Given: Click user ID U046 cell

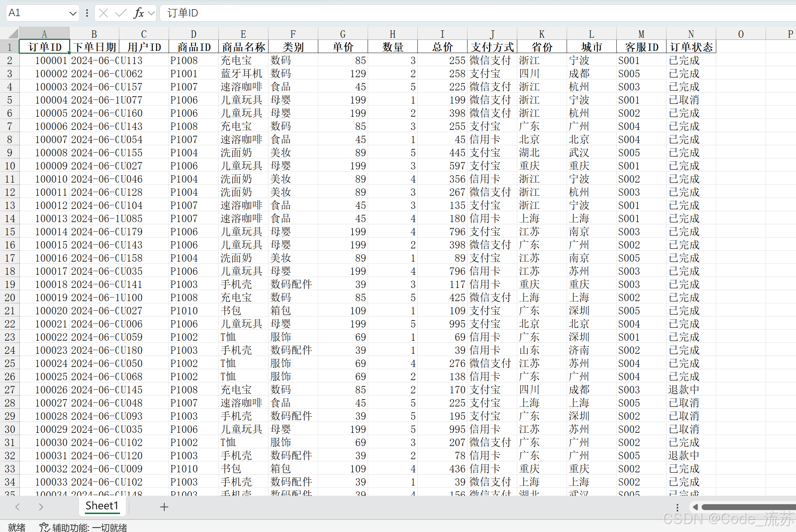Looking at the screenshot, I should 144,179.
